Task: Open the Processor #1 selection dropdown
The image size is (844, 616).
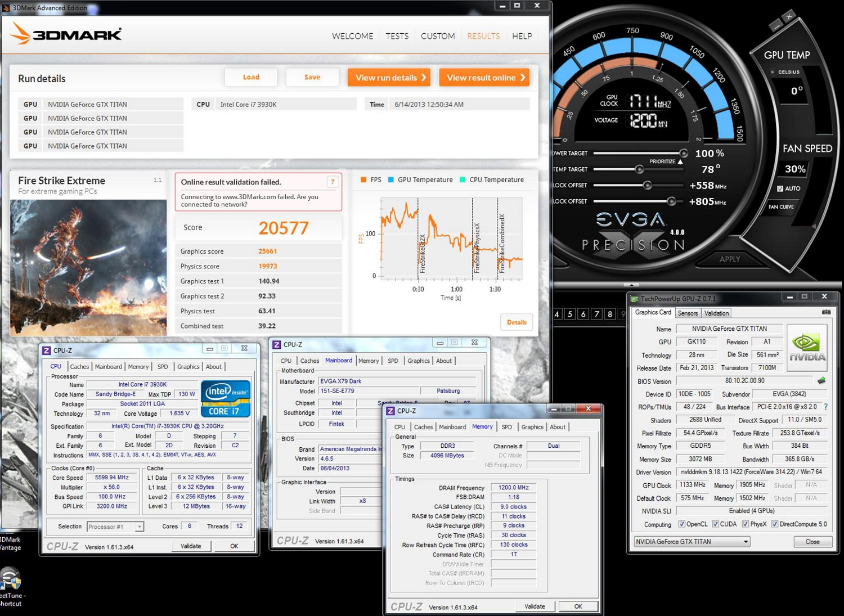Action: [115, 527]
